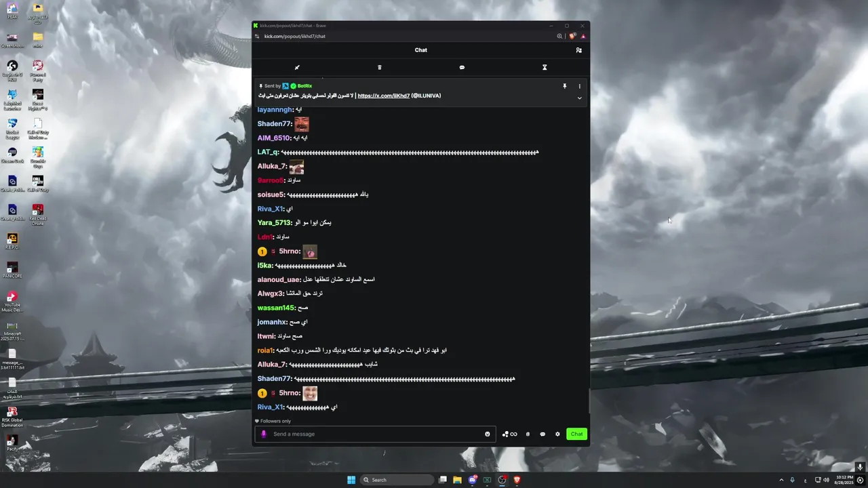Viewport: 868px width, 488px height.
Task: Open PANICORE desktop icon
Action: tap(12, 270)
